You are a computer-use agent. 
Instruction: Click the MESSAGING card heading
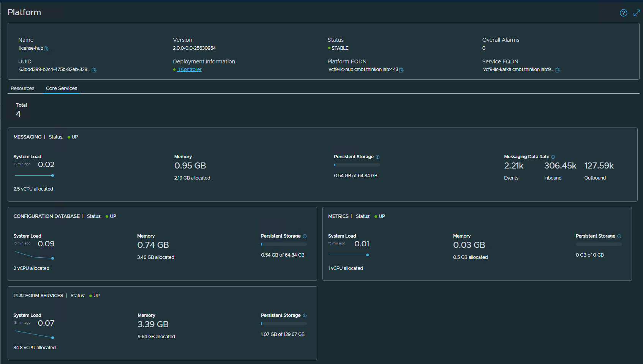(x=28, y=137)
